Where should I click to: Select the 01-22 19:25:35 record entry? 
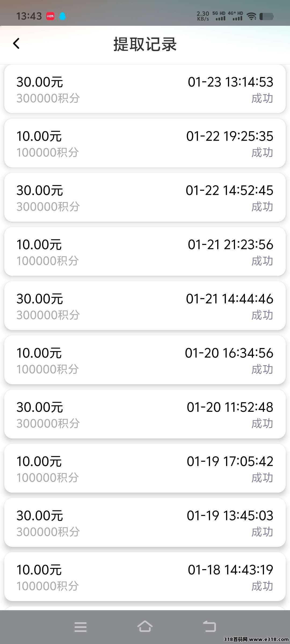point(145,143)
